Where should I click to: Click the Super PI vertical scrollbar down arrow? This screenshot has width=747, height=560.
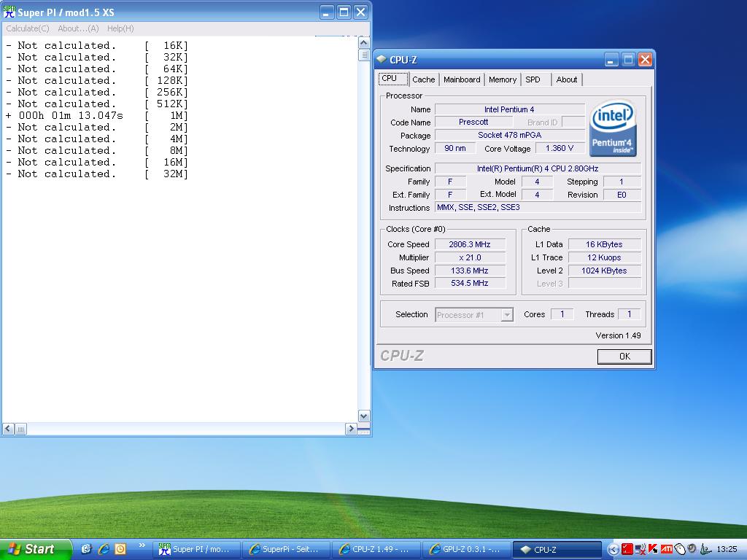pyautogui.click(x=363, y=416)
